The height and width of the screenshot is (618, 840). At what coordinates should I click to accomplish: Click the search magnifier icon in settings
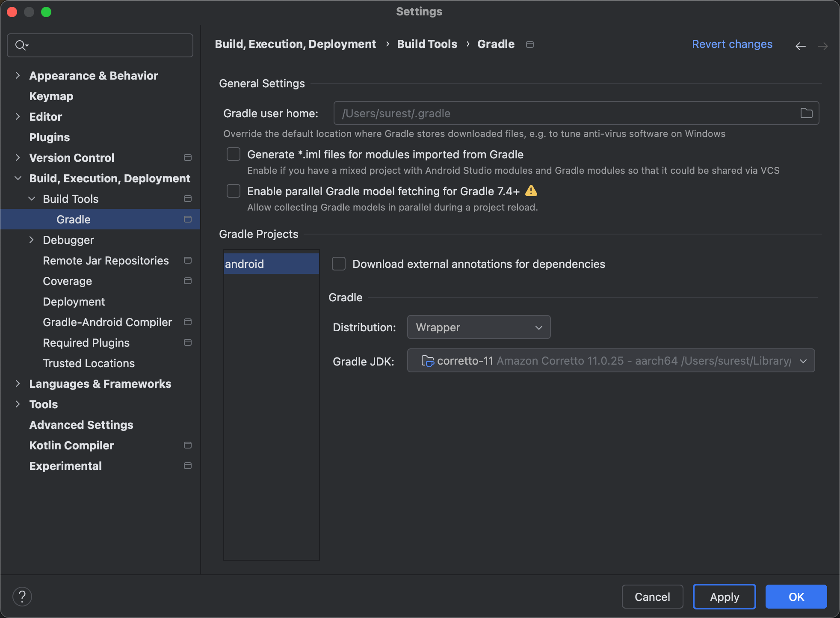pyautogui.click(x=21, y=45)
